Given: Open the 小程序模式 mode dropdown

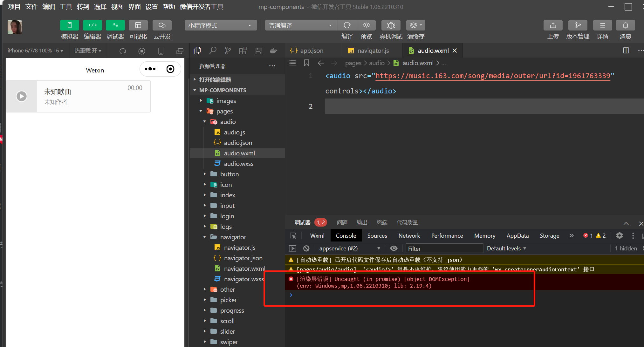Looking at the screenshot, I should tap(221, 25).
